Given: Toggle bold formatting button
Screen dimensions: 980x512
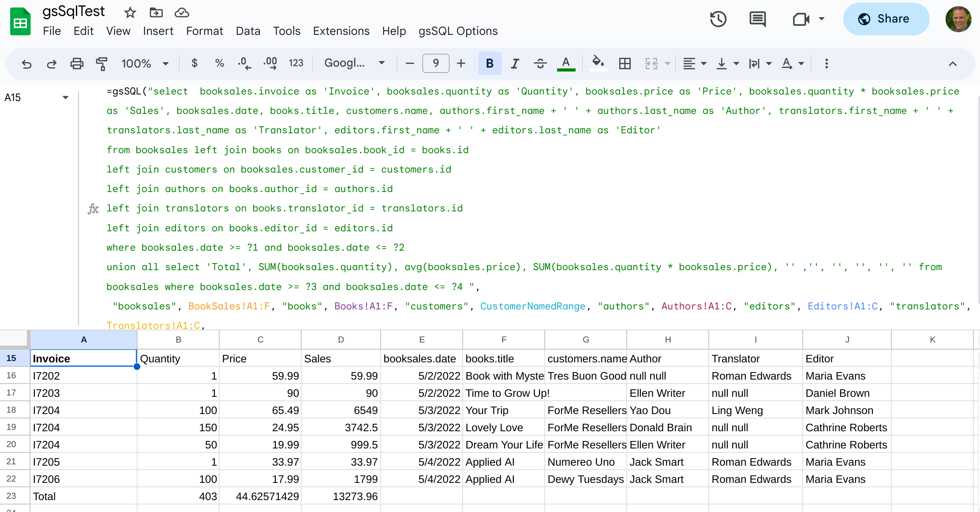Looking at the screenshot, I should pos(490,64).
